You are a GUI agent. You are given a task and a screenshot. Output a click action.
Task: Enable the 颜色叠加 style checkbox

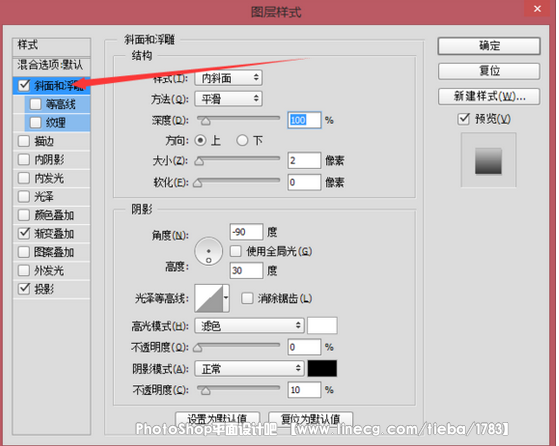point(24,215)
